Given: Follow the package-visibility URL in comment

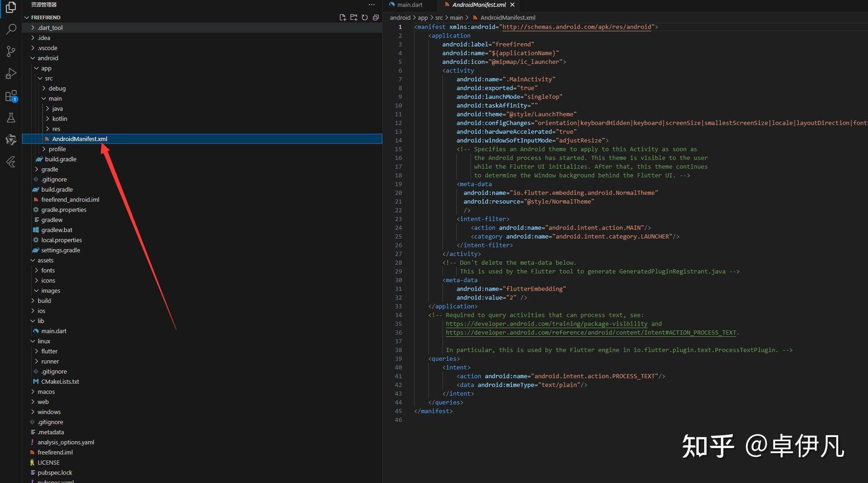Looking at the screenshot, I should 546,324.
